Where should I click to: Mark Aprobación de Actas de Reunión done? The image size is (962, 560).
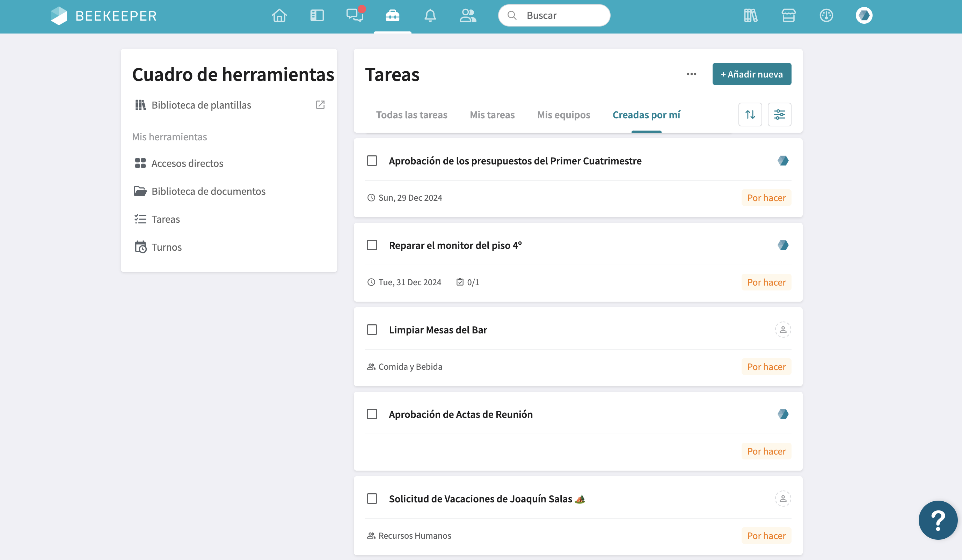pos(372,414)
